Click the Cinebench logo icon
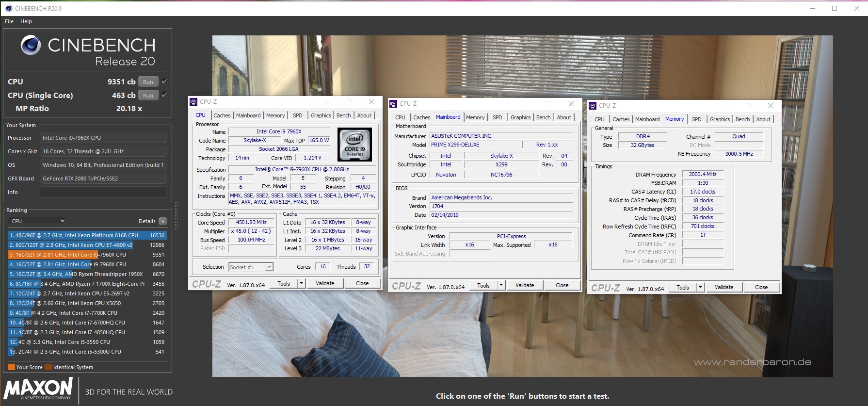The image size is (868, 406). [31, 45]
